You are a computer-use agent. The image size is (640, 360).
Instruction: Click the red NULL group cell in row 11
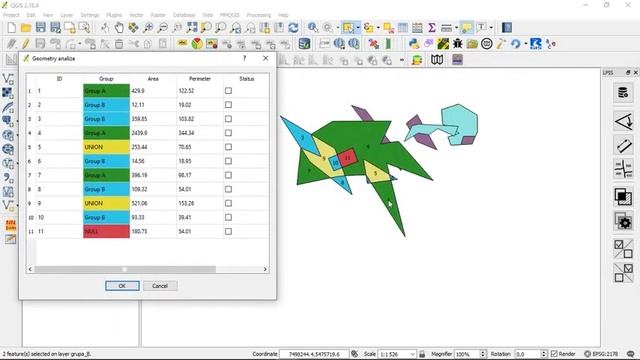pos(107,231)
